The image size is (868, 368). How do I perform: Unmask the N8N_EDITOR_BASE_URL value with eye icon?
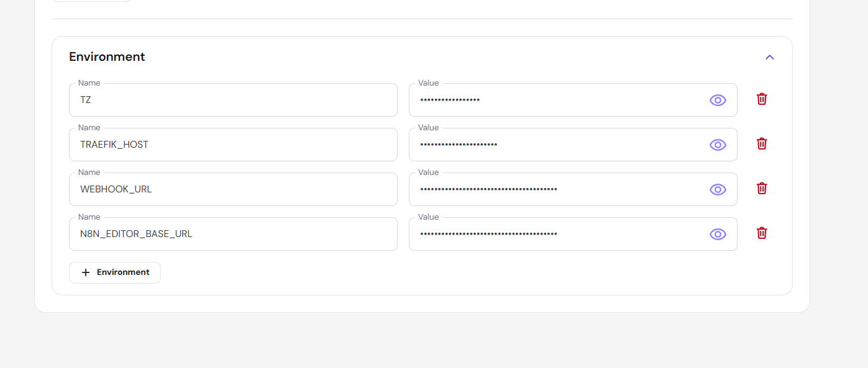pos(718,234)
